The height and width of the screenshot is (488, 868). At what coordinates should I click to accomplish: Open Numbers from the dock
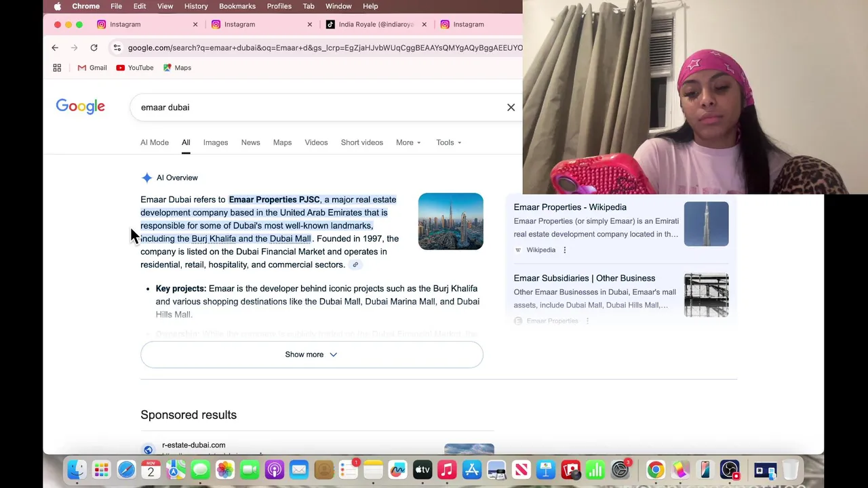pos(595,470)
